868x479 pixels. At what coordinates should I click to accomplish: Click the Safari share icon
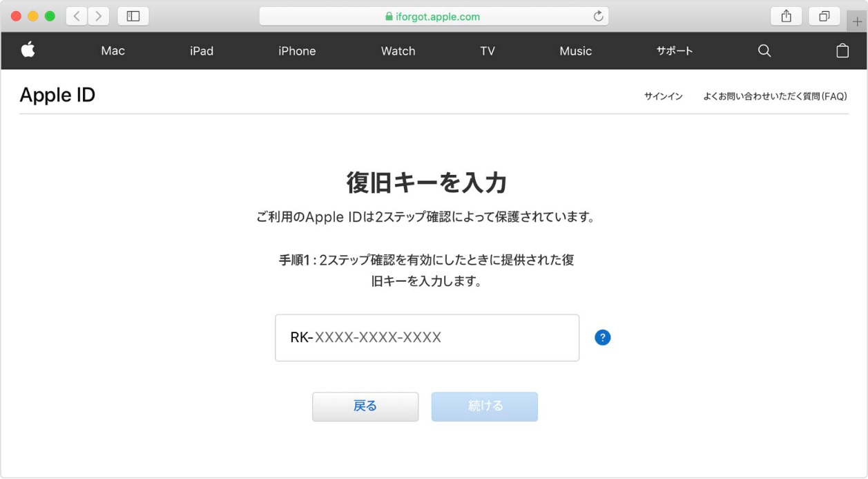click(787, 15)
